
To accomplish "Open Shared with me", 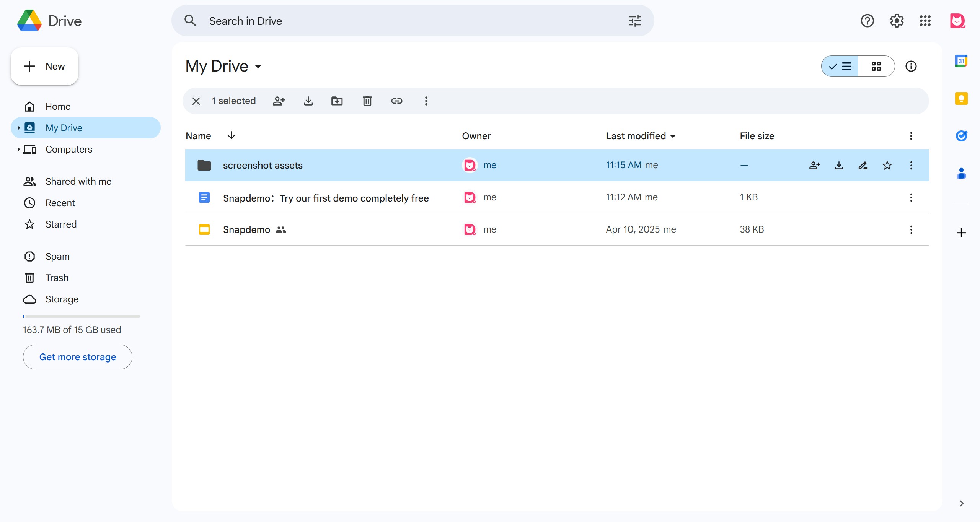I will (86, 181).
